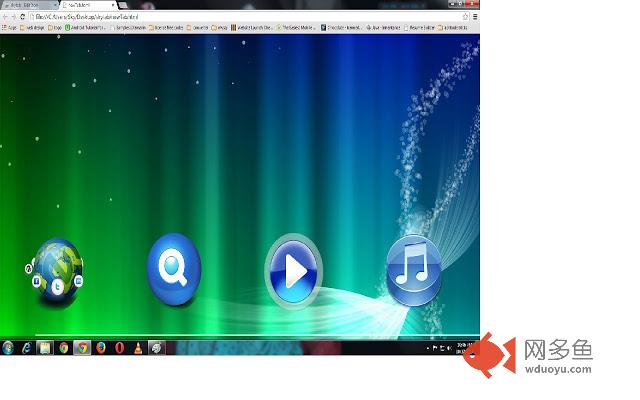Open the Website Launch bookmark
640x400 pixels.
[x=251, y=28]
